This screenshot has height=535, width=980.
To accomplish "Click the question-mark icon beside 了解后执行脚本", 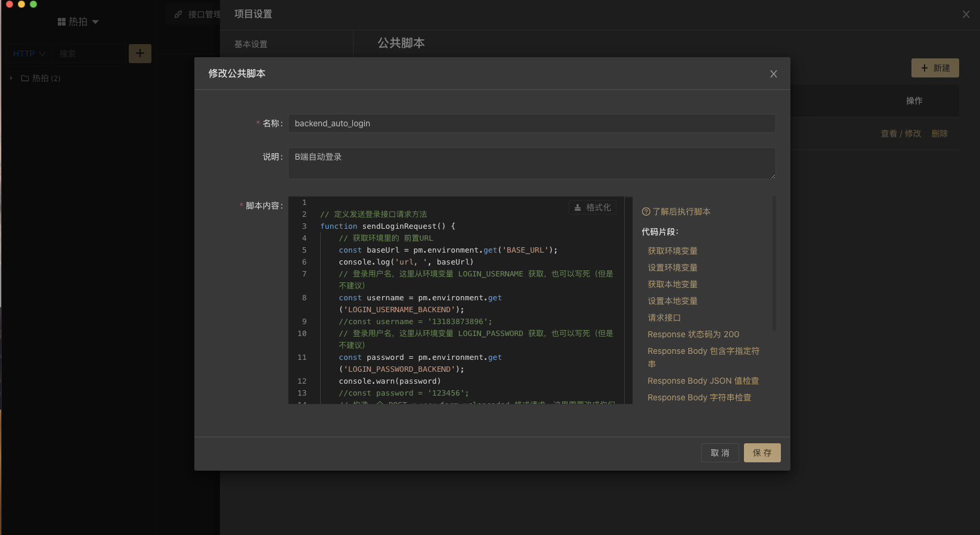I will 646,211.
